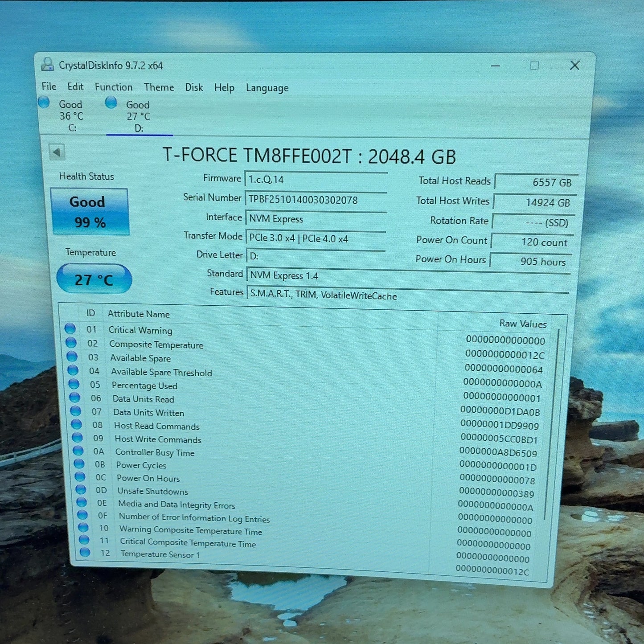This screenshot has width=644, height=644.
Task: Select the Temperature Sensor 1 attribute name
Action: [160, 554]
